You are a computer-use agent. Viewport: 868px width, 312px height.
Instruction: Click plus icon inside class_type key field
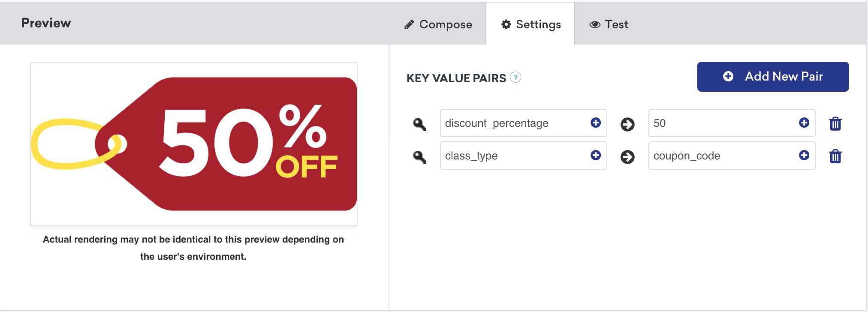596,155
